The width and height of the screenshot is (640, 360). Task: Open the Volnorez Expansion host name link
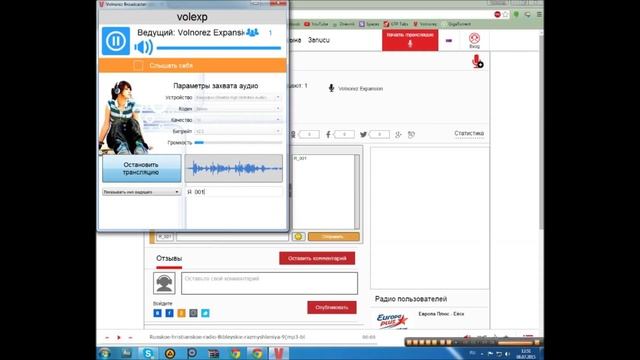[360, 89]
